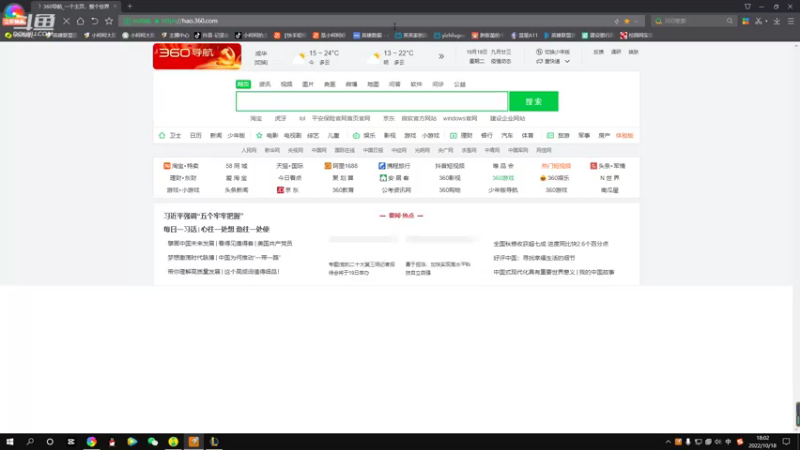Image resolution: width=800 pixels, height=450 pixels.
Task: Open the 头条·军情 site link
Action: (x=608, y=166)
